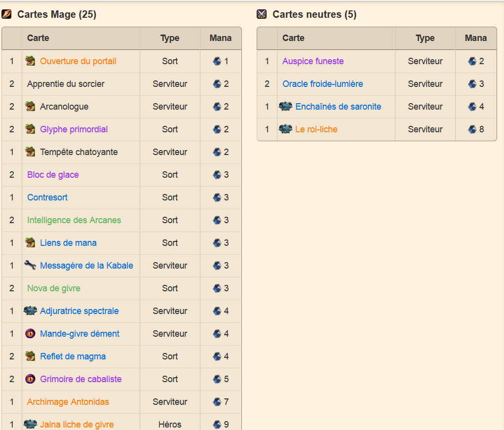Click the neutral cards icon in the heading
The height and width of the screenshot is (430, 504).
262,14
